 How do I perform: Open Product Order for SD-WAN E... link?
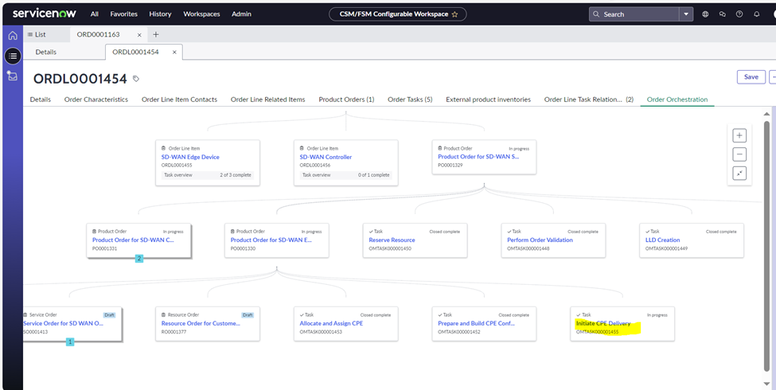click(x=271, y=240)
